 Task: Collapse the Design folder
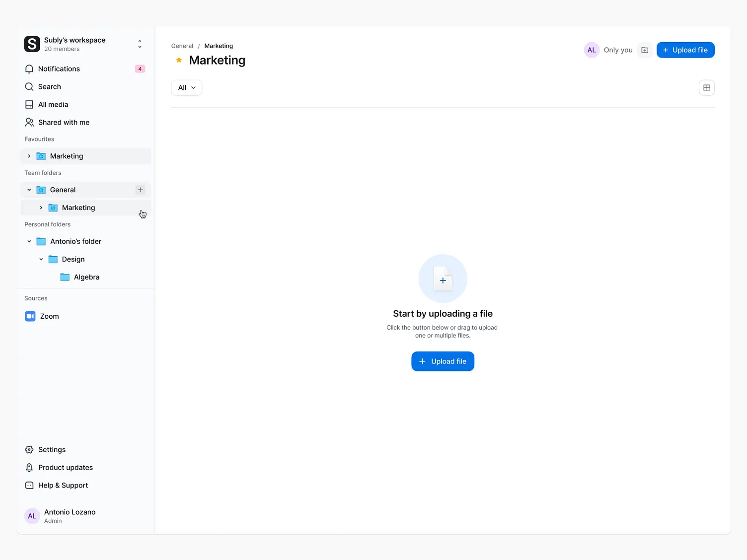pos(41,259)
